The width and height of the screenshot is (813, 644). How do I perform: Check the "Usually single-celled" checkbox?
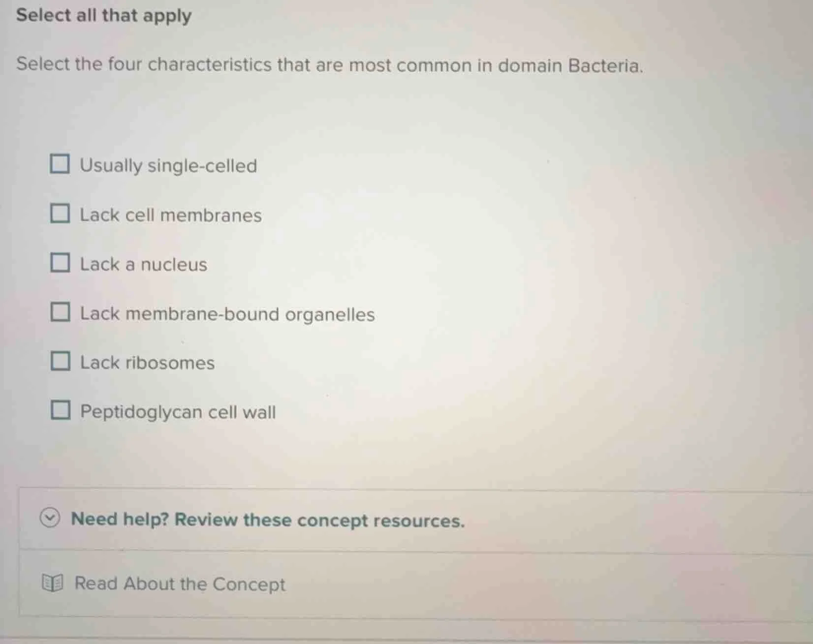[x=60, y=164]
